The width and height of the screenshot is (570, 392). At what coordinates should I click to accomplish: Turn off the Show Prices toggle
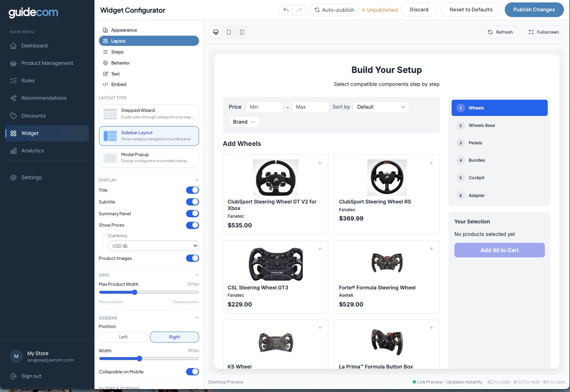pyautogui.click(x=193, y=225)
